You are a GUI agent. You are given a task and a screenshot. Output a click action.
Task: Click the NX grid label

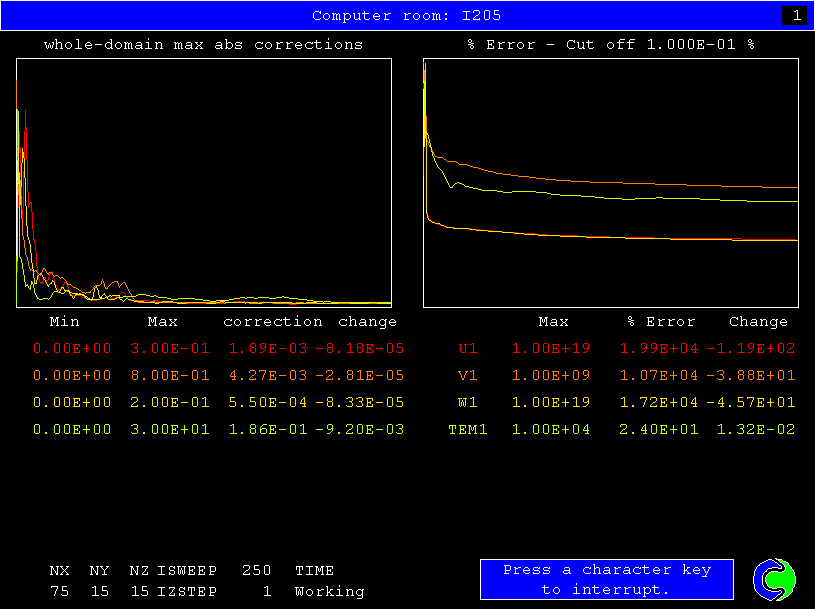(59, 571)
